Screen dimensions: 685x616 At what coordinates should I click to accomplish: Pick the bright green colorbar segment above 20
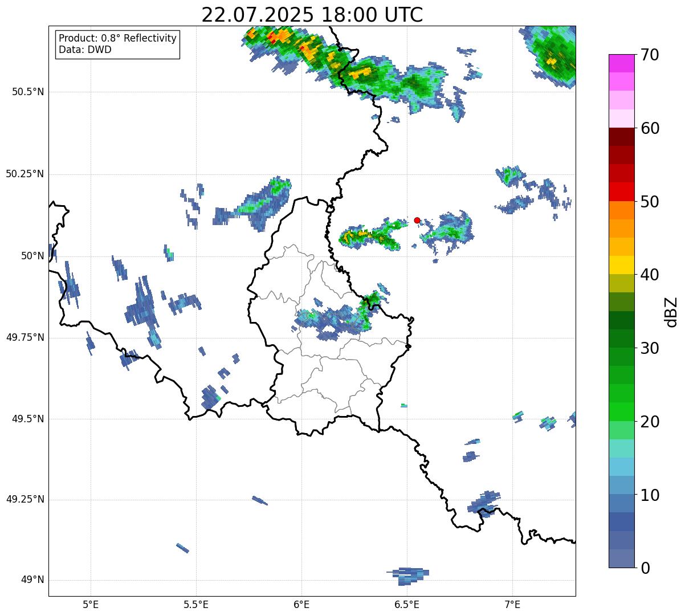[x=621, y=411]
